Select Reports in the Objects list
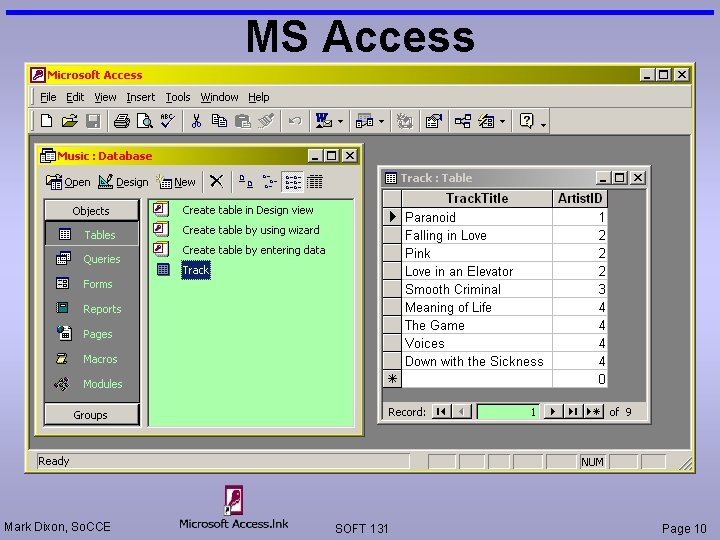720x540 pixels. coord(91,309)
